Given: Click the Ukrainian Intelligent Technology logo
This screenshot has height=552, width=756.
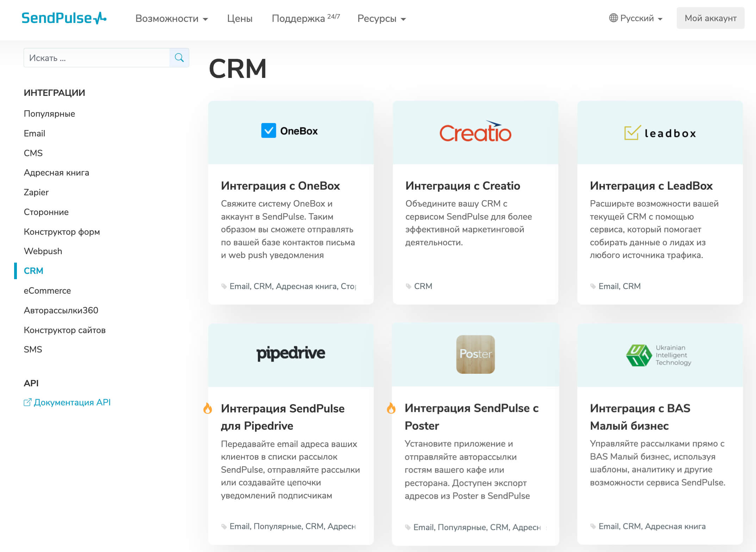Looking at the screenshot, I should coord(658,355).
